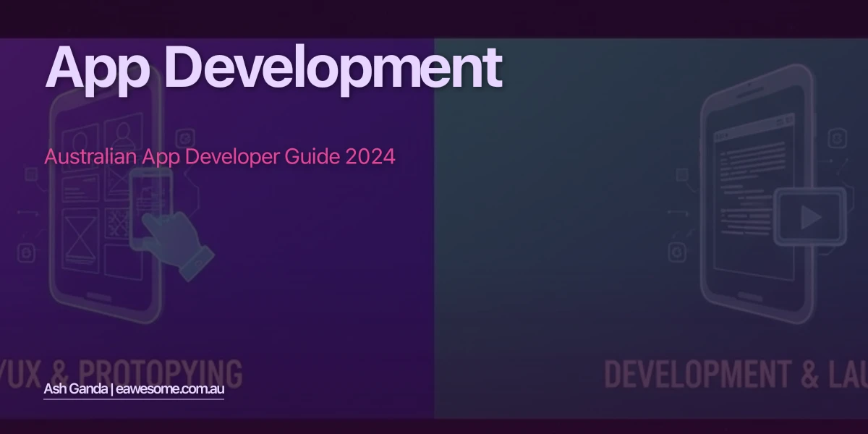Click the App Development heading
This screenshot has width=868, height=434.
tap(275, 69)
